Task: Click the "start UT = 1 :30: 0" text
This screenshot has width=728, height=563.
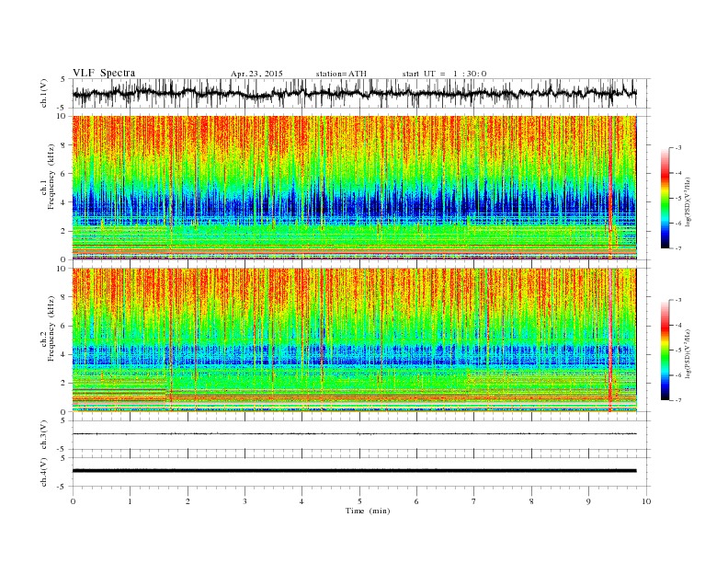Action: coord(444,74)
